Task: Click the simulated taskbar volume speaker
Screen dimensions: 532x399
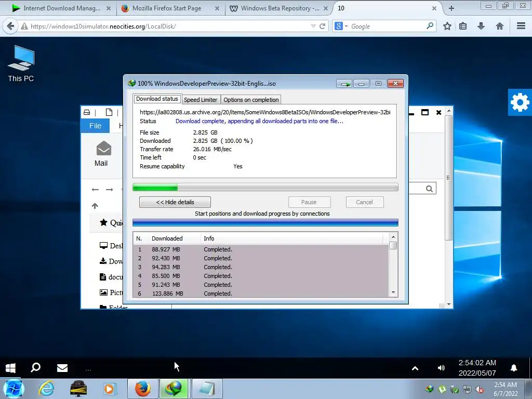Action: [x=441, y=368]
